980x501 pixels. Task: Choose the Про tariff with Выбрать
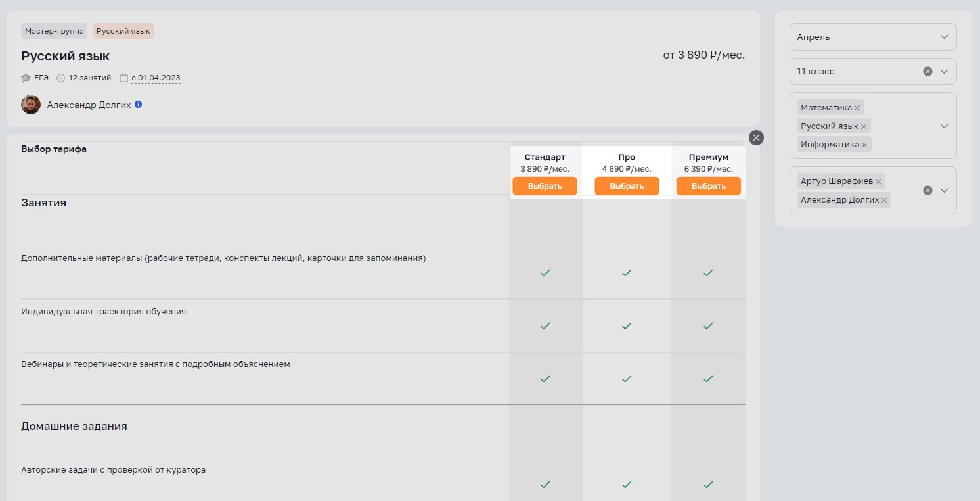click(627, 186)
